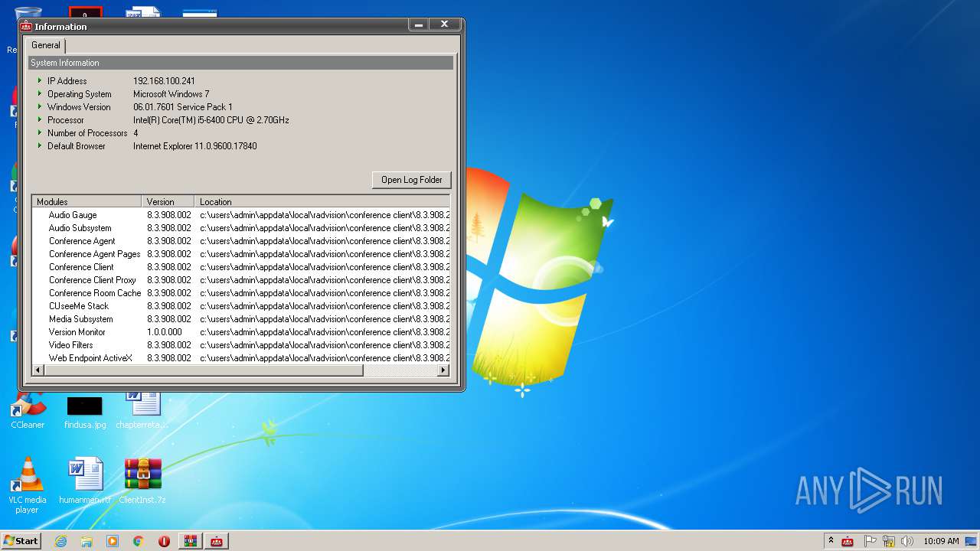Image resolution: width=980 pixels, height=551 pixels.
Task: Select the Conference Room Cache row
Action: [x=240, y=293]
